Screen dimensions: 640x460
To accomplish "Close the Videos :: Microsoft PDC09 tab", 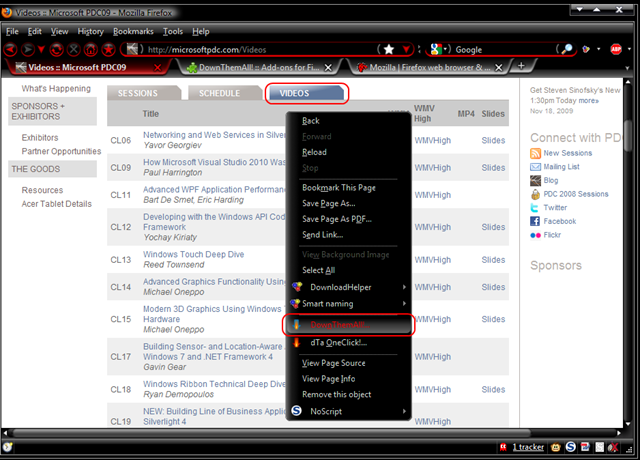I will pos(157,67).
